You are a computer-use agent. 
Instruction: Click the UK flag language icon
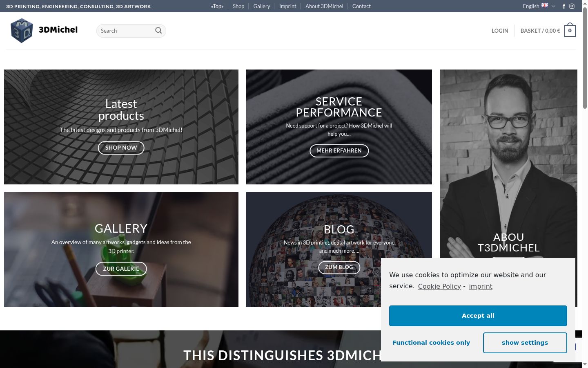pos(545,5)
